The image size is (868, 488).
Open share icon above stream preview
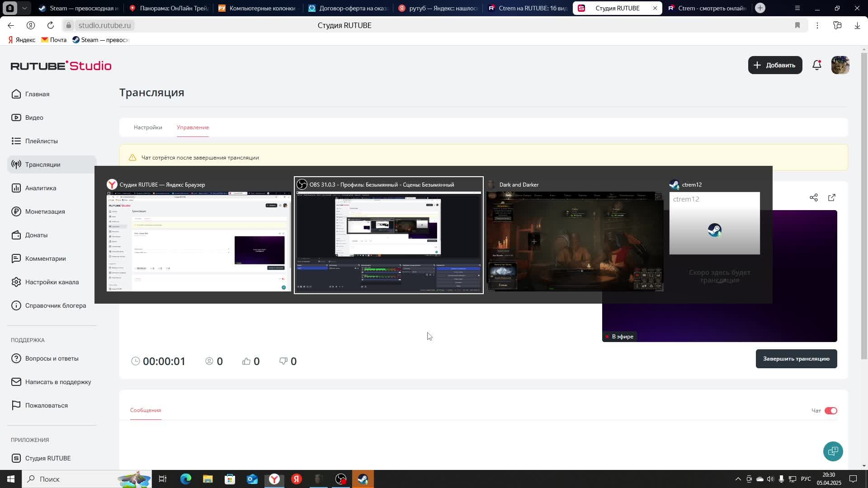(x=814, y=197)
